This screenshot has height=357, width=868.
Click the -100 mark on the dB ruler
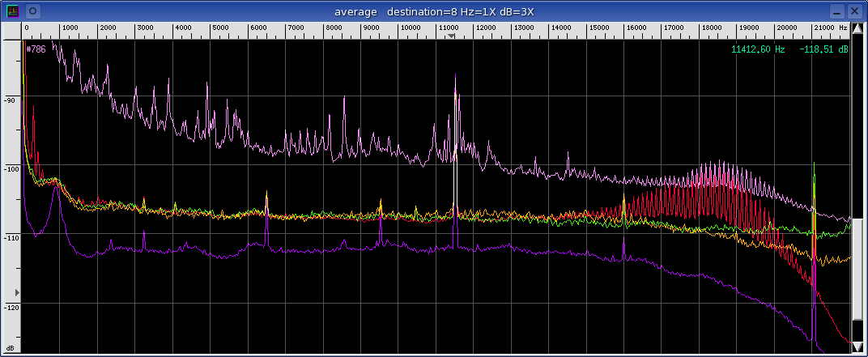click(11, 169)
